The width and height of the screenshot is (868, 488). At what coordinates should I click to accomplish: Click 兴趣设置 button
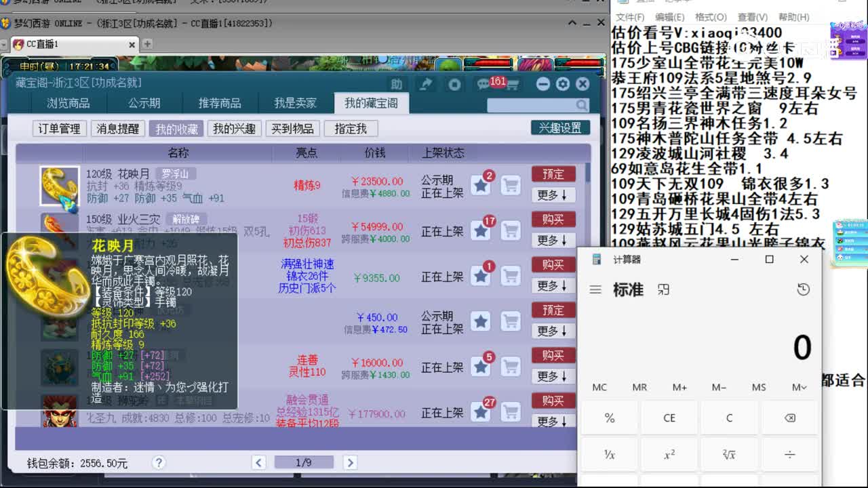[x=560, y=128]
